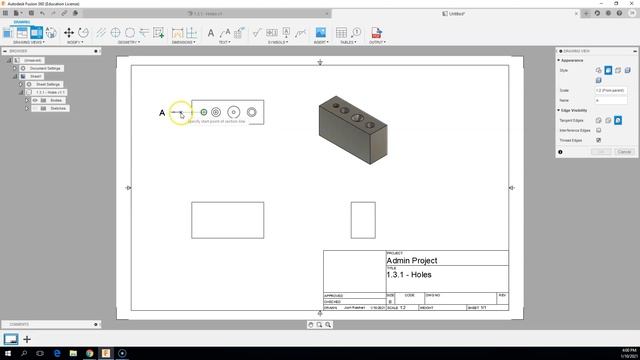Click the dialog info icon
This screenshot has width=640, height=360.
click(560, 152)
